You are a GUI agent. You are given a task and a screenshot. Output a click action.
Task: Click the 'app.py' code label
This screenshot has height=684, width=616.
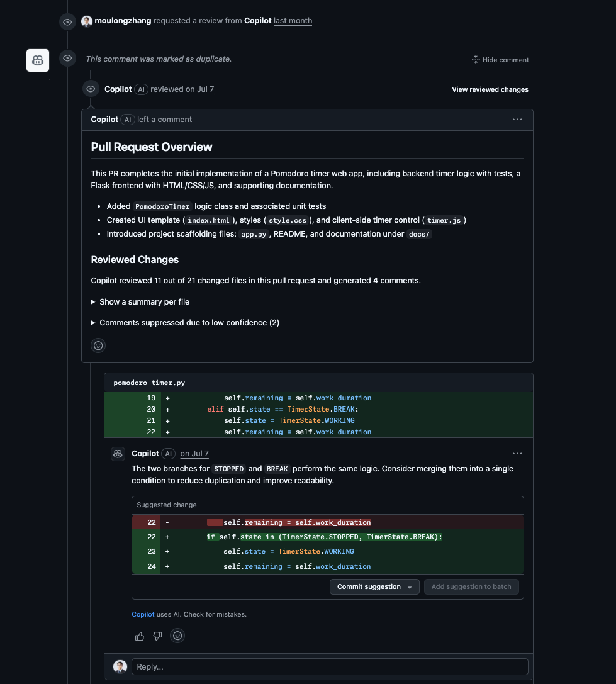254,234
